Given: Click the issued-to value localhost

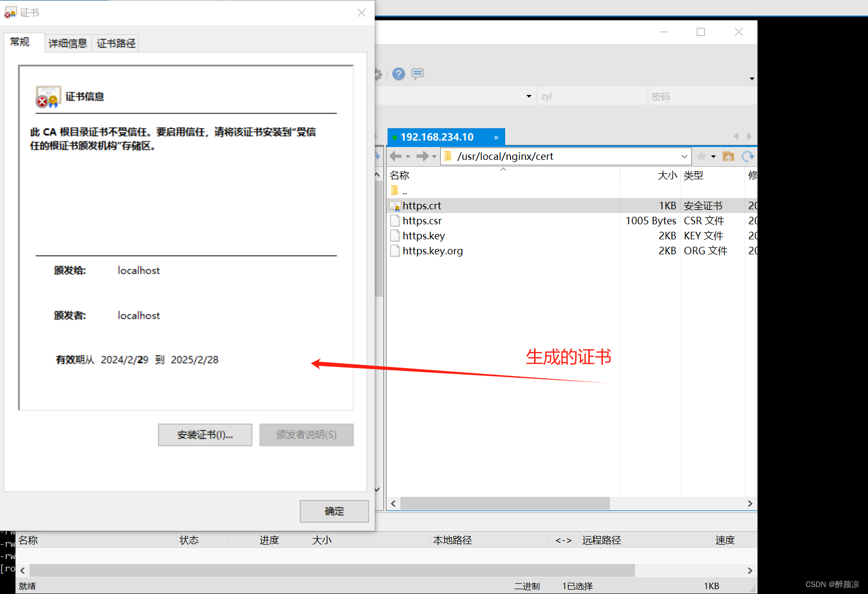Looking at the screenshot, I should pos(139,270).
